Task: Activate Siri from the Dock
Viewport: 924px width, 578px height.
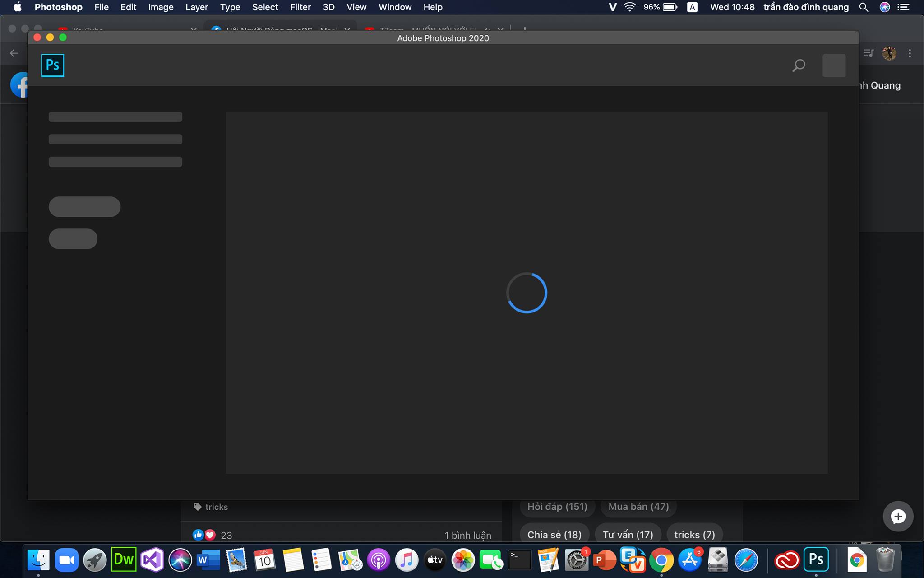Action: coord(180,559)
